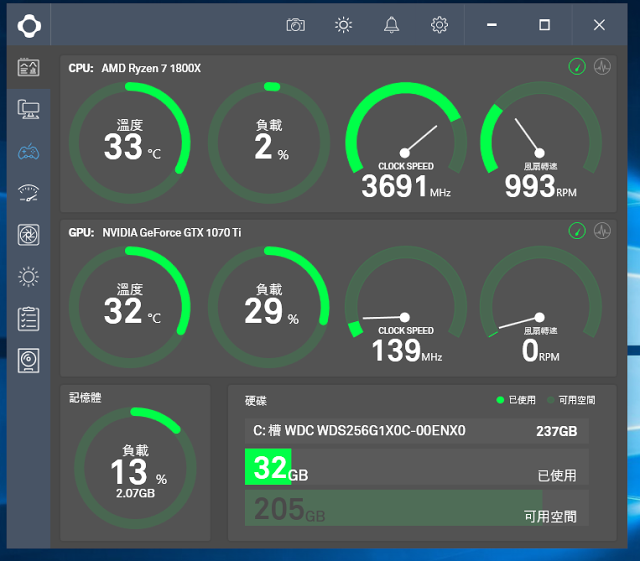The width and height of the screenshot is (640, 561).
Task: Click the 記憶體 memory panel title
Action: pyautogui.click(x=85, y=397)
